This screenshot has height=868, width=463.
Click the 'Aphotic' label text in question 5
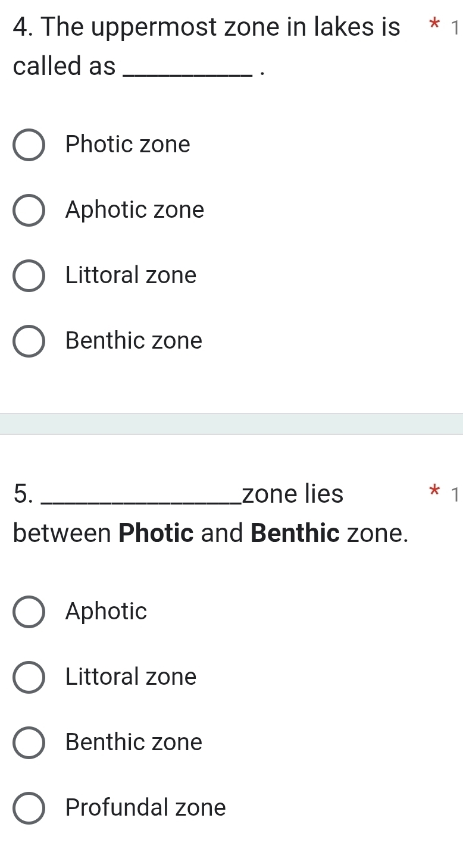tap(107, 611)
